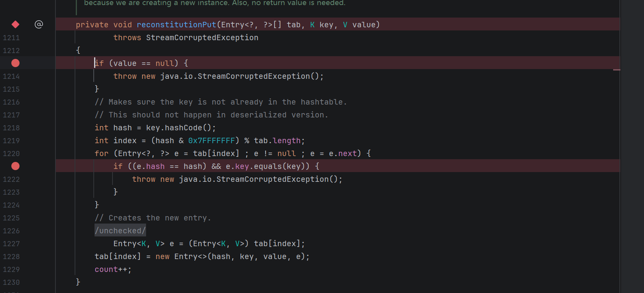Image resolution: width=644 pixels, height=293 pixels.
Task: Click the red stripe mark on the right scrollbar
Action: (x=617, y=70)
